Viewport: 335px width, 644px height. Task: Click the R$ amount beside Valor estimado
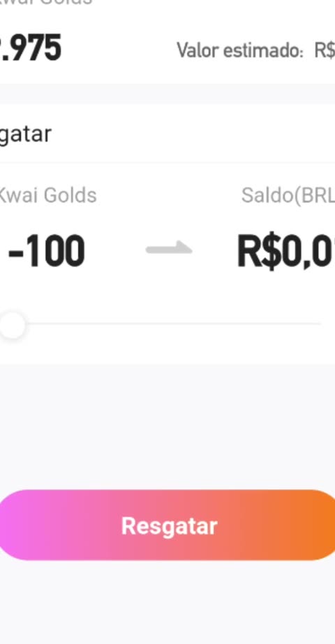[x=325, y=50]
